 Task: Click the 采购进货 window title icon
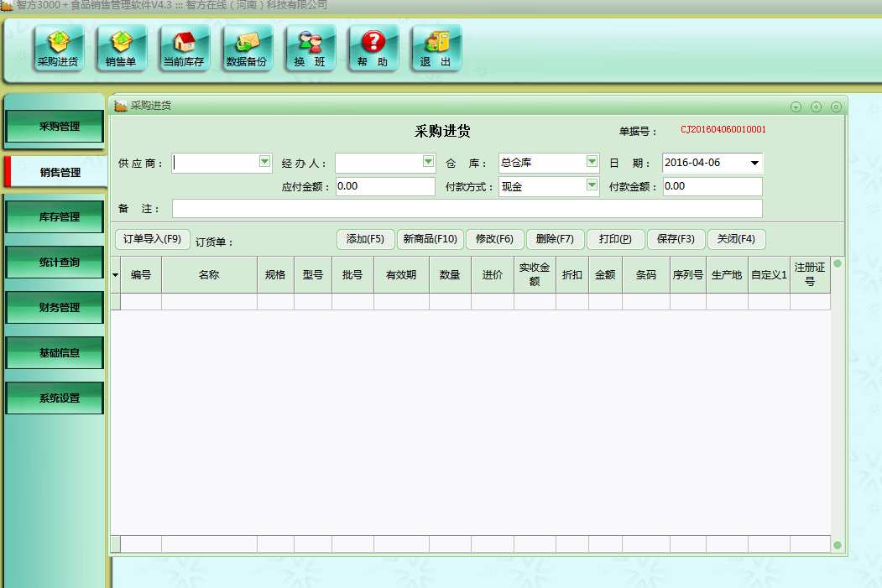(x=121, y=106)
